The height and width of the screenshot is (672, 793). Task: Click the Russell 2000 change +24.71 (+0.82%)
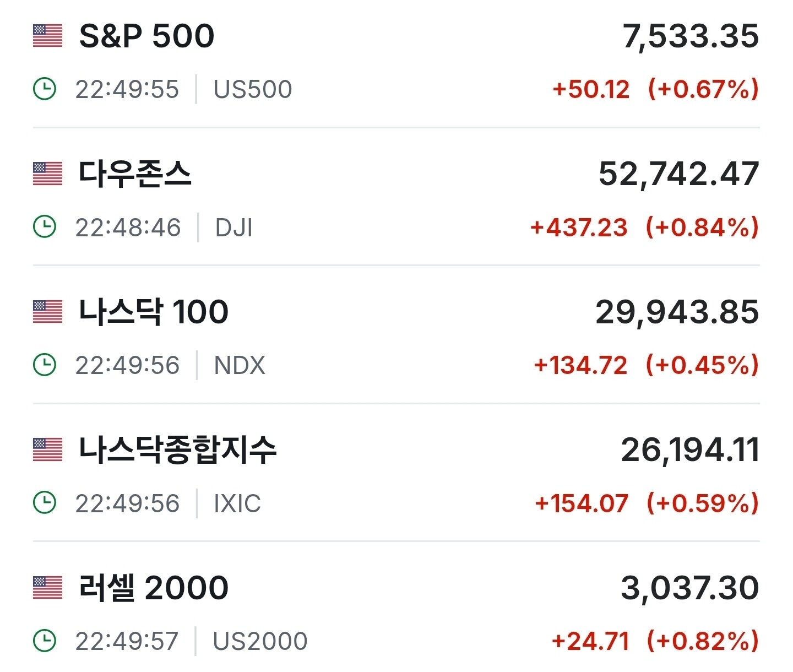655,641
